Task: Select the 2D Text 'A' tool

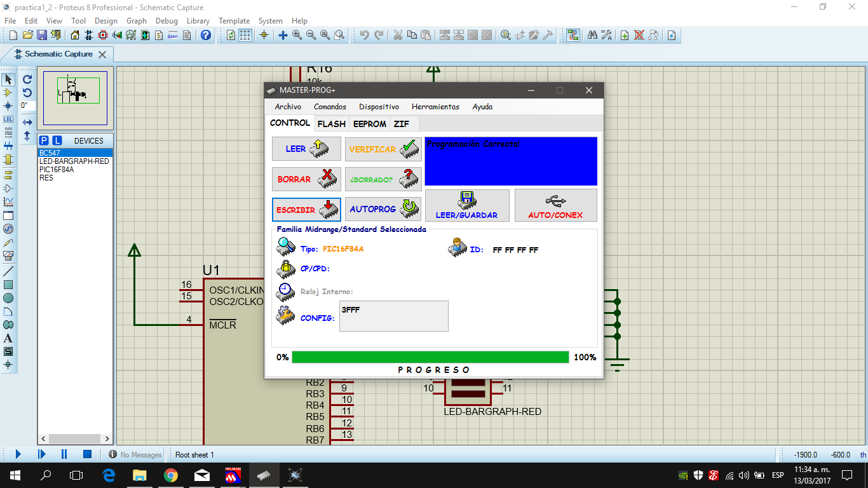Action: pyautogui.click(x=8, y=338)
